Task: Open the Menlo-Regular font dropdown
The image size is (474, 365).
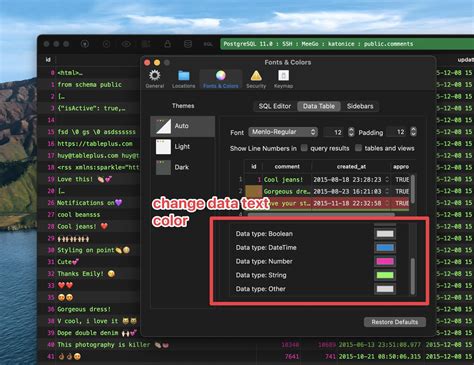Action: pos(283,132)
